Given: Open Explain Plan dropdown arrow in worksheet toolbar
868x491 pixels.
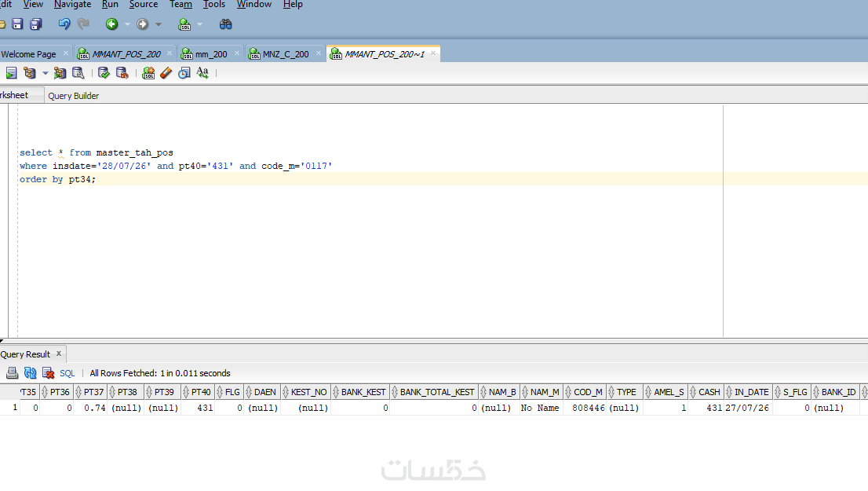Looking at the screenshot, I should pyautogui.click(x=46, y=73).
